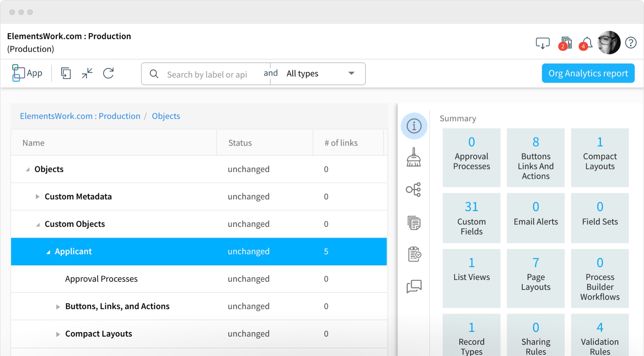The height and width of the screenshot is (356, 644).
Task: Collapse the Custom Objects tree node
Action: pyautogui.click(x=38, y=224)
